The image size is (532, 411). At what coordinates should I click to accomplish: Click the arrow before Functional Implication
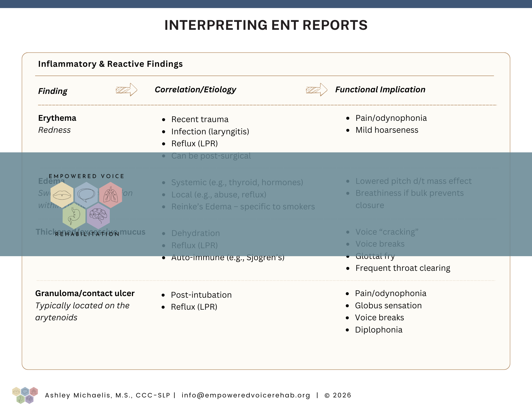[x=317, y=90]
